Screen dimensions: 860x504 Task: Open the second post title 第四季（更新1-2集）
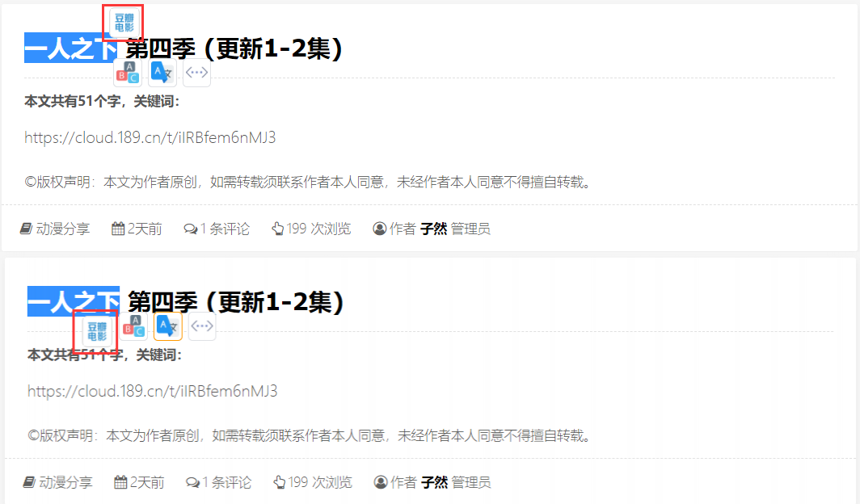(x=236, y=302)
